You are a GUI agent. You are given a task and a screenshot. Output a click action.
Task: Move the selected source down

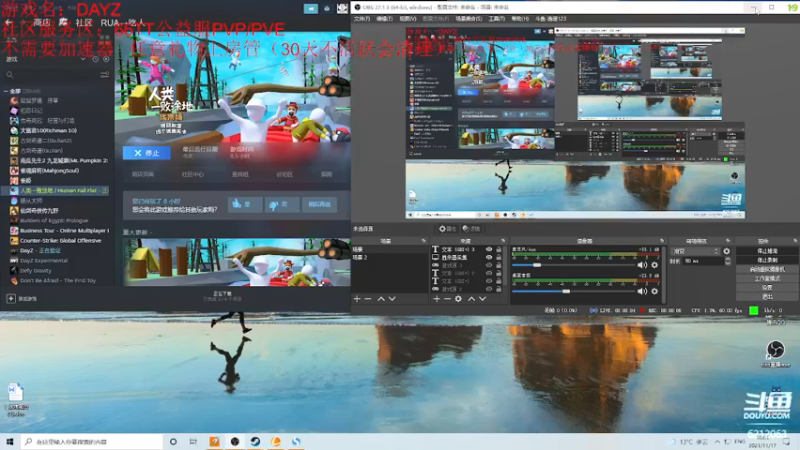[482, 299]
